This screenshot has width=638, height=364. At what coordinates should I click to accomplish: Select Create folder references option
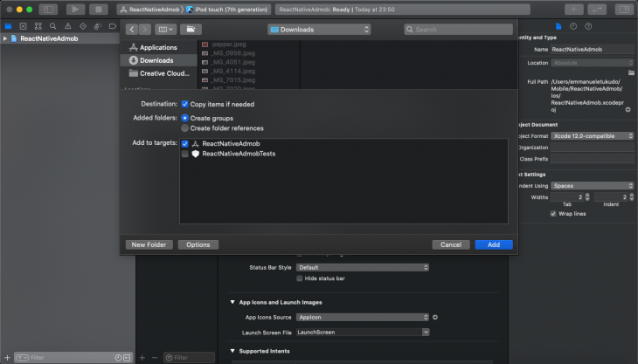click(184, 128)
